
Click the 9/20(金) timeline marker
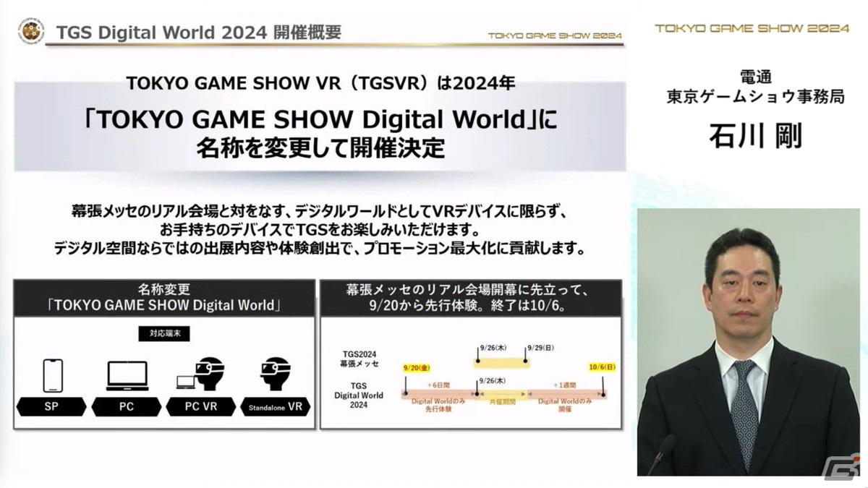click(417, 367)
